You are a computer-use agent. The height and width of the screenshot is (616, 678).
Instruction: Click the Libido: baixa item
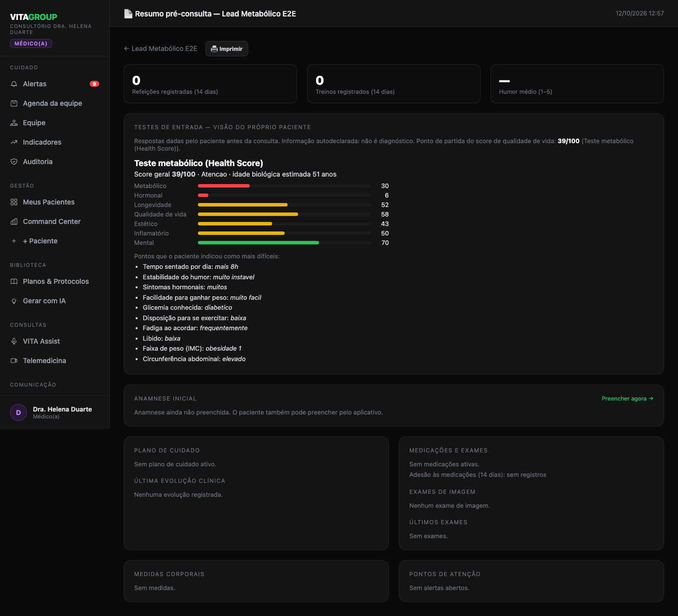162,339
